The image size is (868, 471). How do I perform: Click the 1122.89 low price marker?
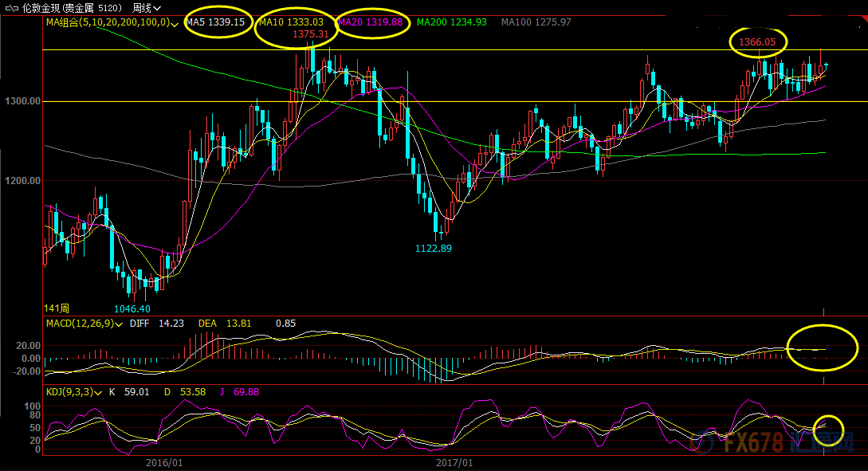[x=434, y=249]
